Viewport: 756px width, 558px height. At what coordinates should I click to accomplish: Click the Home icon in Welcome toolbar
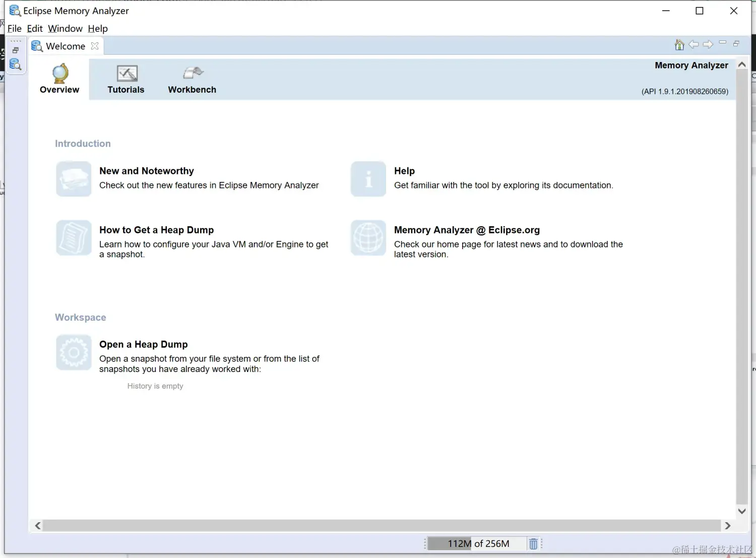click(679, 45)
